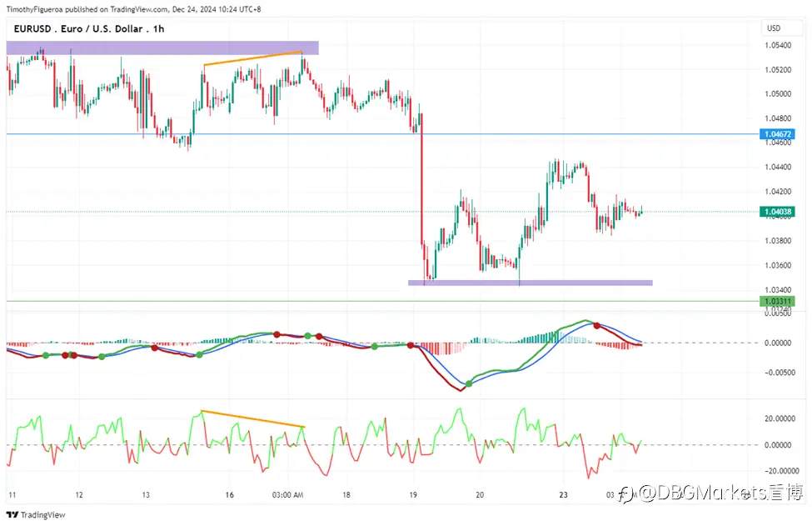Click the date label 13 on time axis

click(146, 495)
